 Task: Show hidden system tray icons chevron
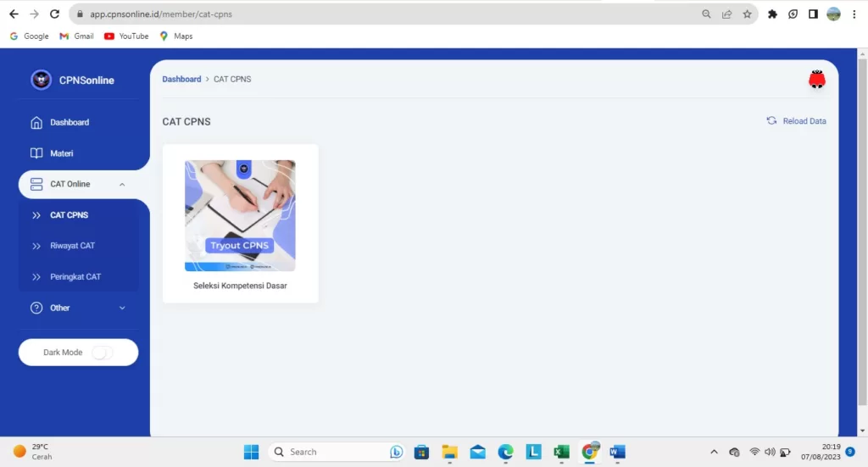pos(714,452)
